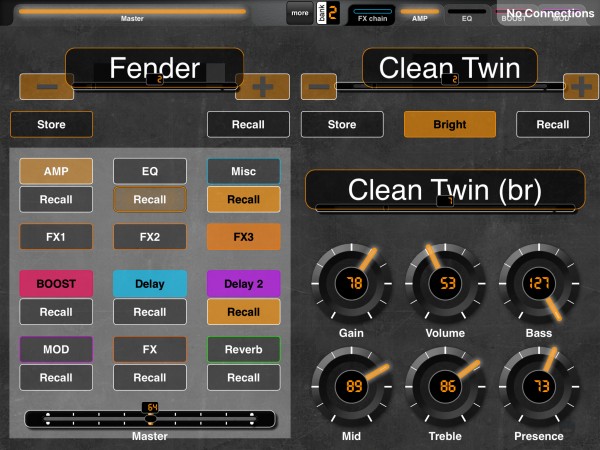Store the Fender rig preset
Viewport: 600px width, 450px height.
(x=51, y=124)
